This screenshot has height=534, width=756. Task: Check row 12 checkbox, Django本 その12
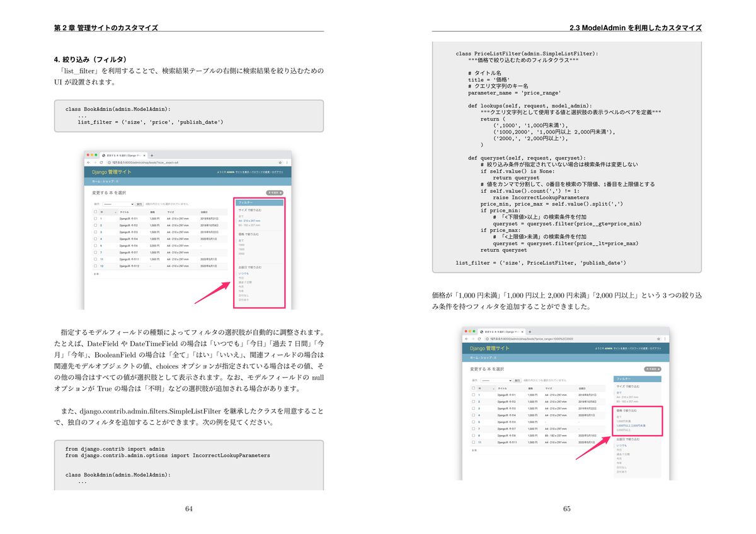click(95, 266)
